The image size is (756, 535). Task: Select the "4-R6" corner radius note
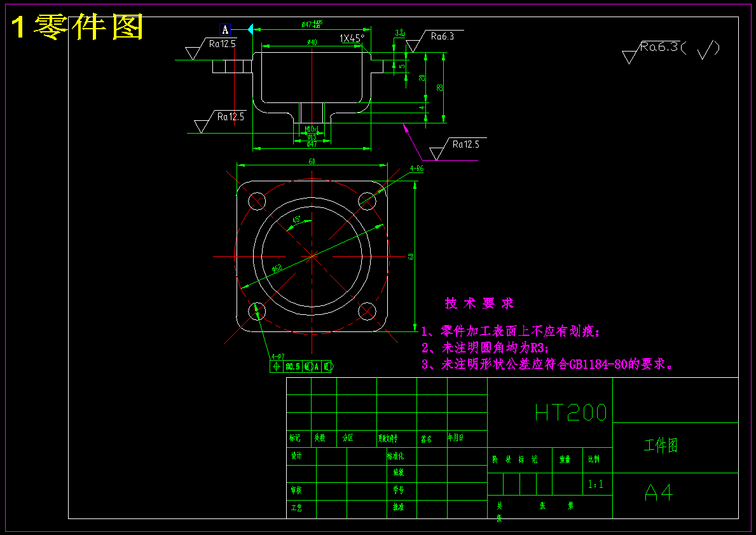point(416,169)
